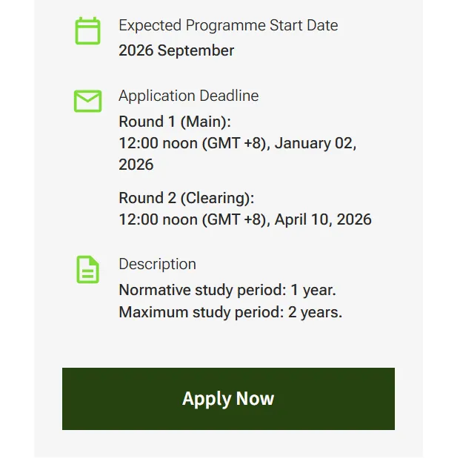Click the lone 2026 under Round 1
Screen dimensions: 460x476
point(136,165)
